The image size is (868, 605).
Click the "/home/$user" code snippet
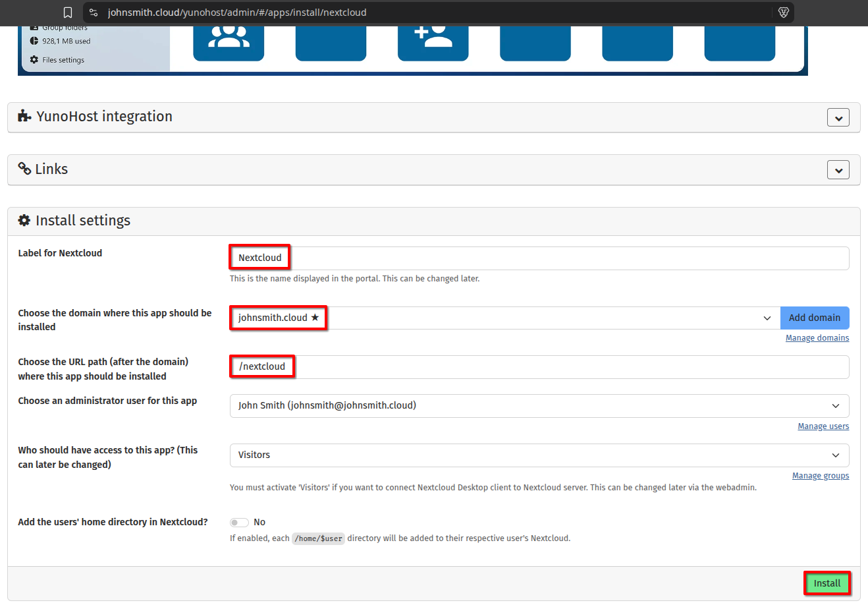tap(319, 538)
